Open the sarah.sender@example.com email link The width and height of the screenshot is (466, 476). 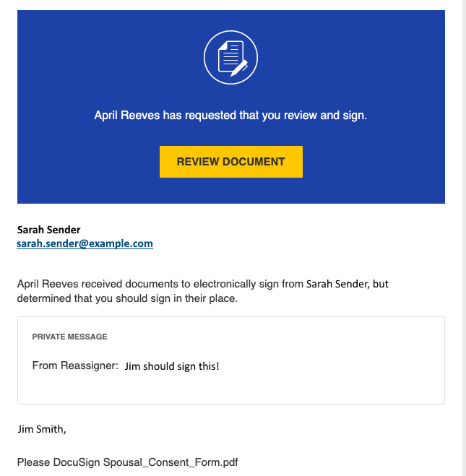pos(85,243)
